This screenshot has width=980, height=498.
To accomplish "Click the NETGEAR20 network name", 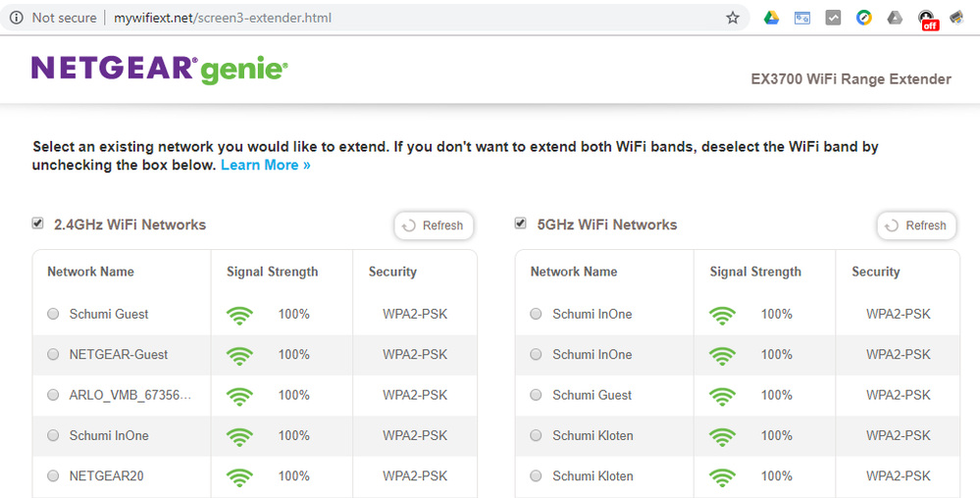I will click(x=106, y=476).
